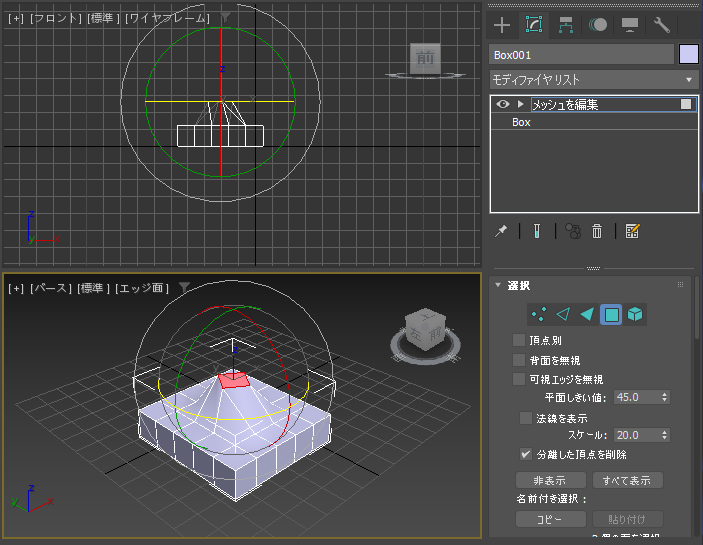Image resolution: width=703 pixels, height=545 pixels.
Task: Click [+] menu in perspective viewport
Action: (x=16, y=288)
